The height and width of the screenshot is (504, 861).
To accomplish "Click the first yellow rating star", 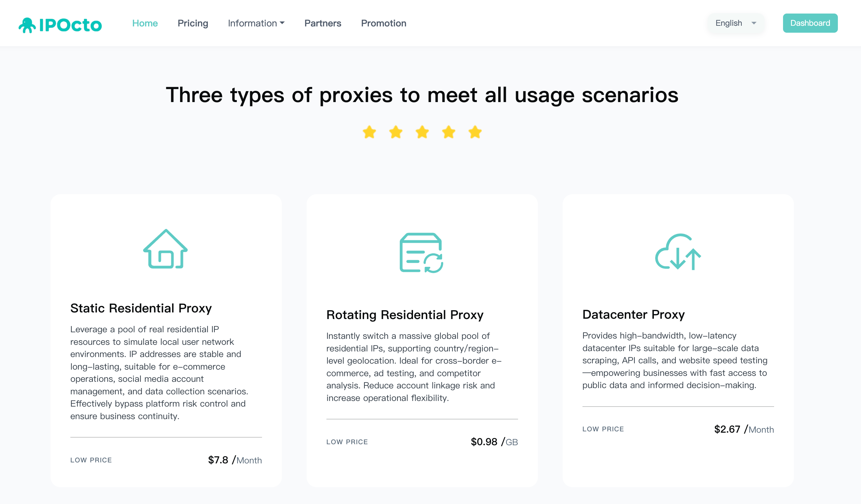I will (369, 132).
